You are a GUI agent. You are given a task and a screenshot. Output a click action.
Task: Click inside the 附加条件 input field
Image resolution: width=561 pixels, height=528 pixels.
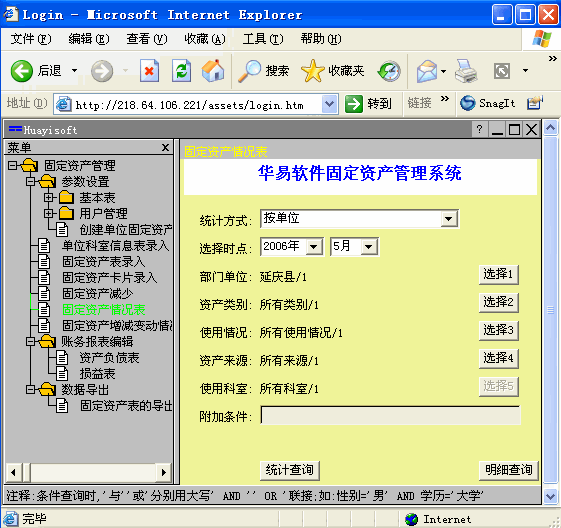click(x=390, y=415)
